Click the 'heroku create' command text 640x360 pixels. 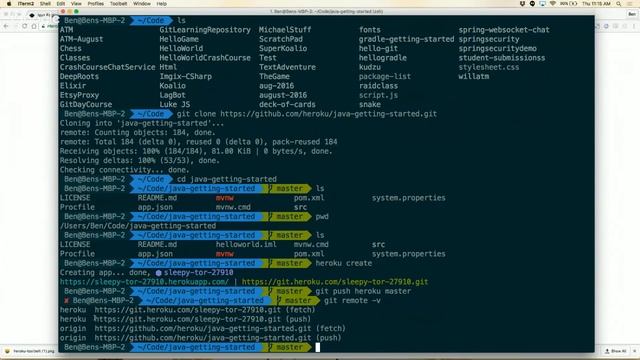pyautogui.click(x=344, y=263)
